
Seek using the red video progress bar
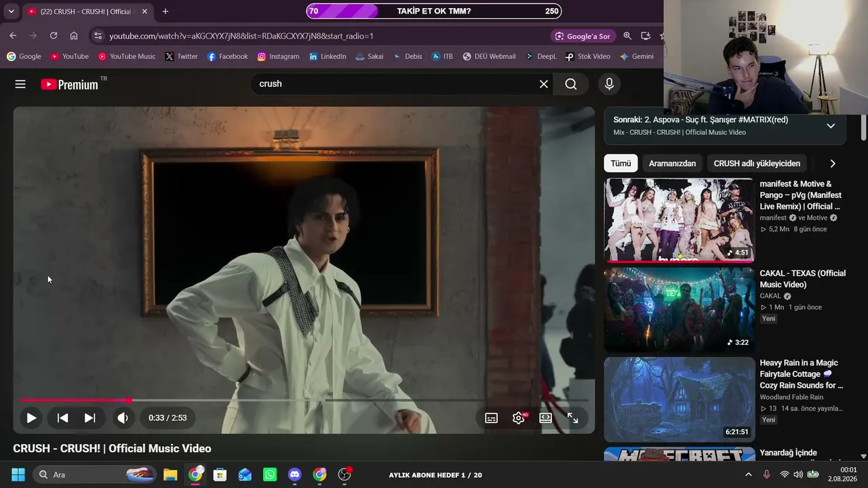coord(304,401)
